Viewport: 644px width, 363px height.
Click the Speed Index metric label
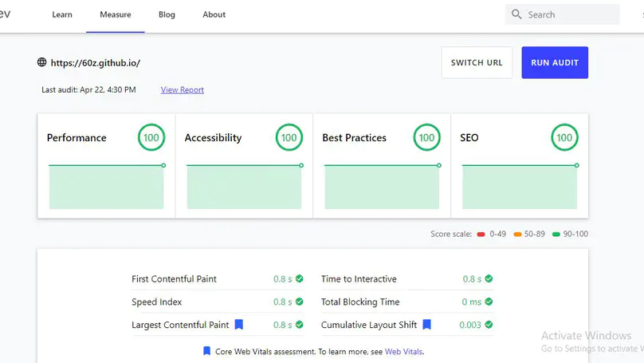[x=156, y=302]
